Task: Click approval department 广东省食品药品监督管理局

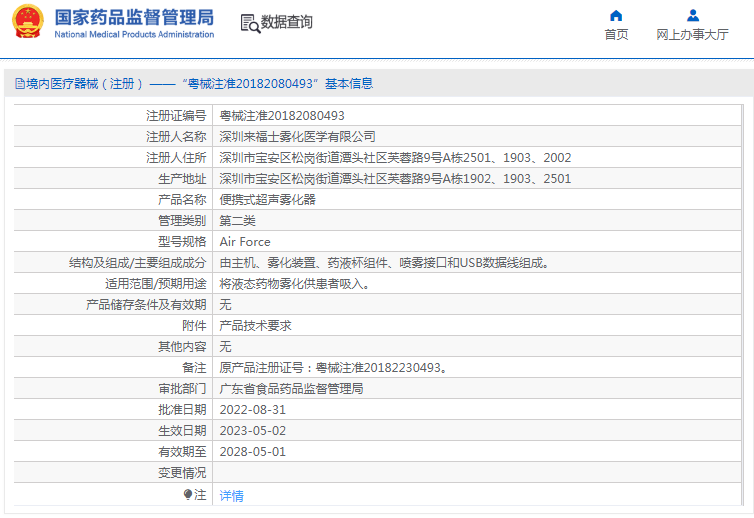Action: [291, 389]
